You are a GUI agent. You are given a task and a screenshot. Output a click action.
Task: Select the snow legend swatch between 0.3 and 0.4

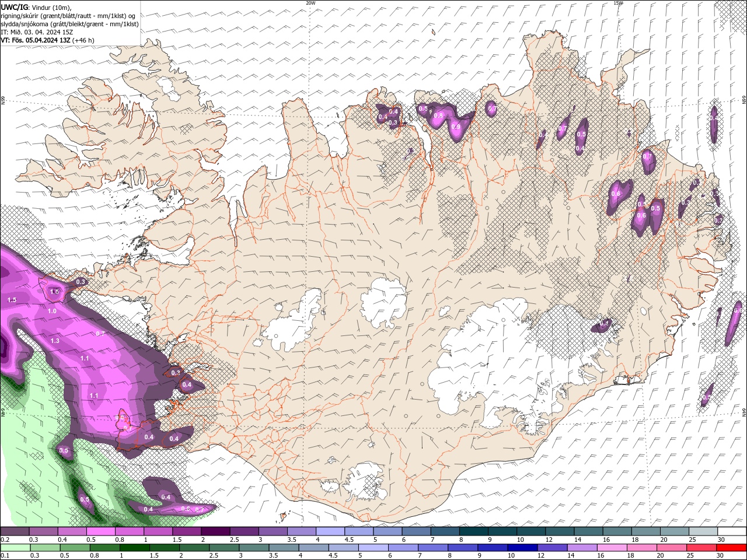pos(43,531)
